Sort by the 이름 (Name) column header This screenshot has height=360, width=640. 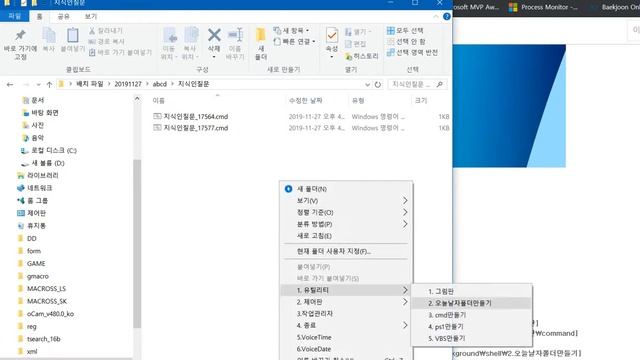(x=158, y=100)
